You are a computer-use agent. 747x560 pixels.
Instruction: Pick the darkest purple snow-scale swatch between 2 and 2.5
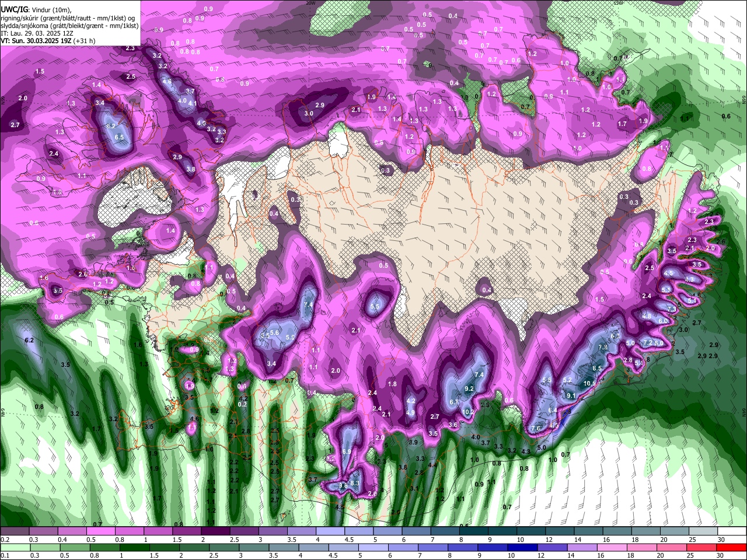(215, 531)
